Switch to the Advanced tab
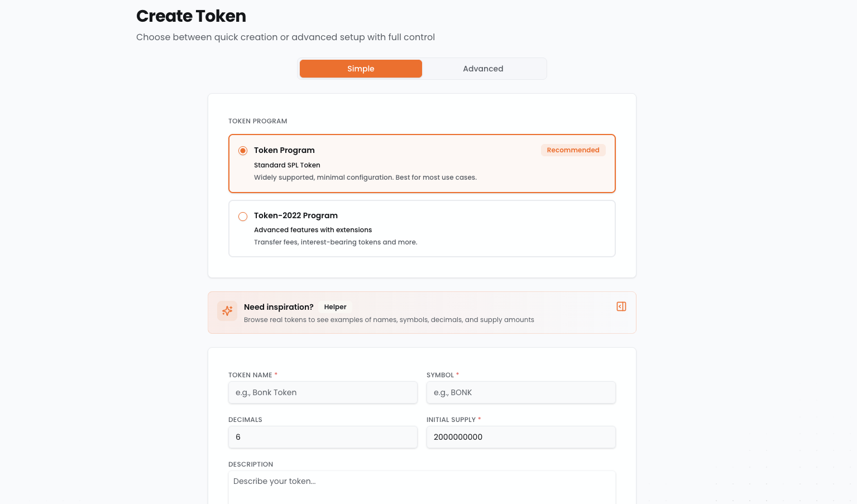 (x=483, y=69)
